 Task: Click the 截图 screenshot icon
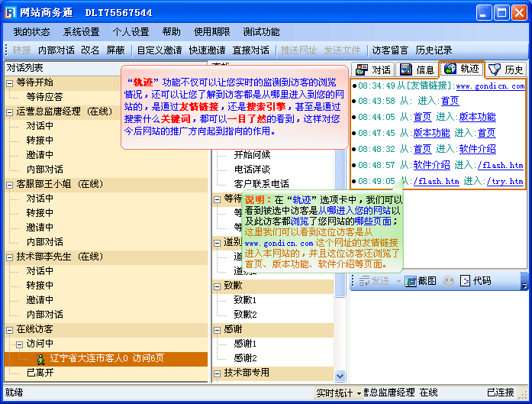point(410,281)
